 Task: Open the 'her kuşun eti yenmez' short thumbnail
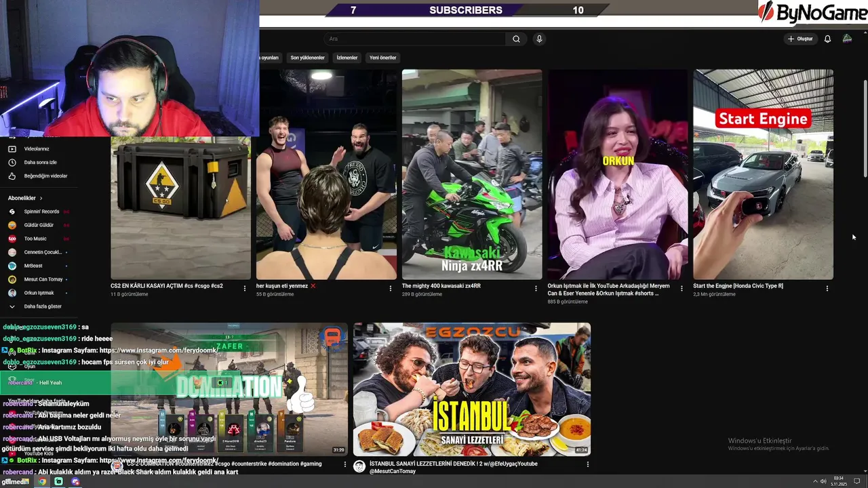point(326,174)
